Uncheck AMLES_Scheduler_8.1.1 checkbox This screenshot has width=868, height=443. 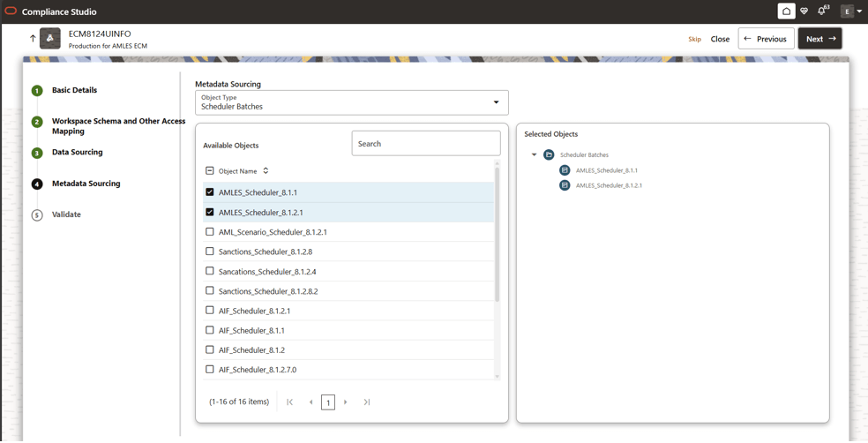click(209, 192)
